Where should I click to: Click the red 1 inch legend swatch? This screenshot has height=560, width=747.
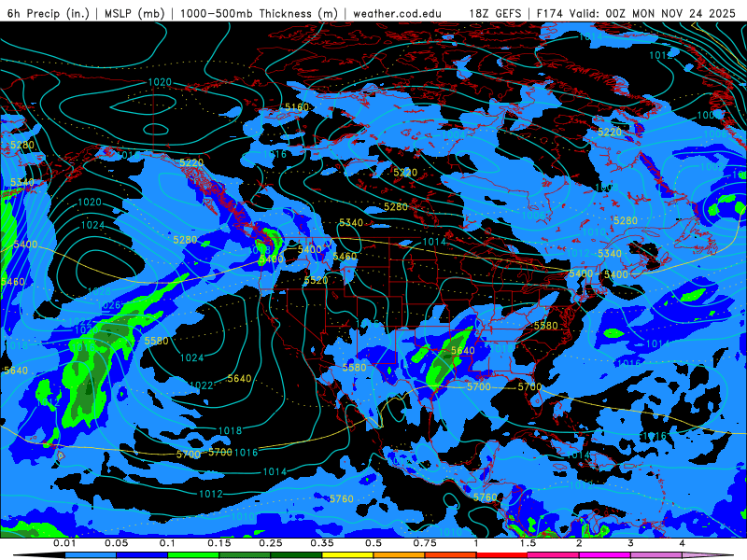coord(502,555)
